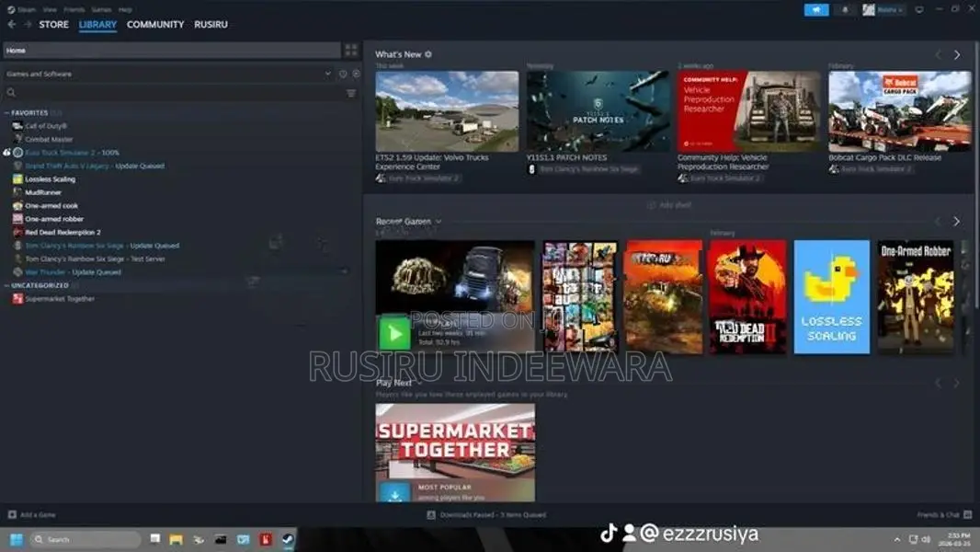Collapse the UNCATEGORIZED category
The height and width of the screenshot is (552, 980).
6,285
